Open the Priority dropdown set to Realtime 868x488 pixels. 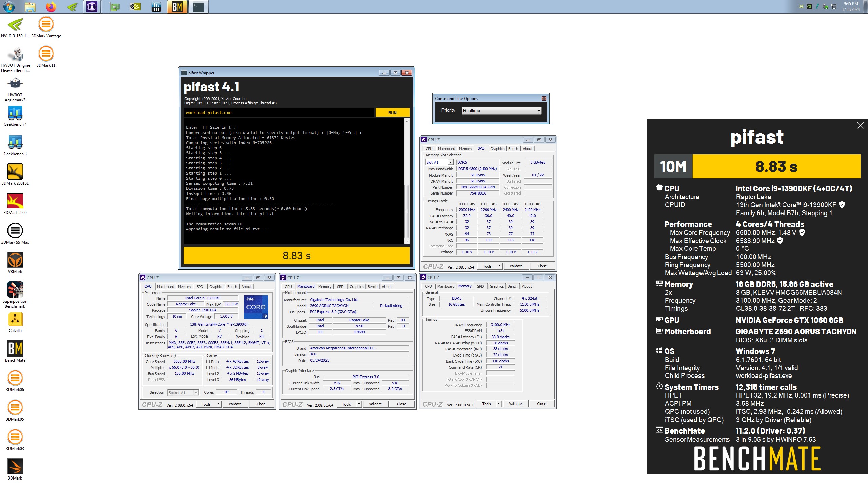[x=501, y=111]
